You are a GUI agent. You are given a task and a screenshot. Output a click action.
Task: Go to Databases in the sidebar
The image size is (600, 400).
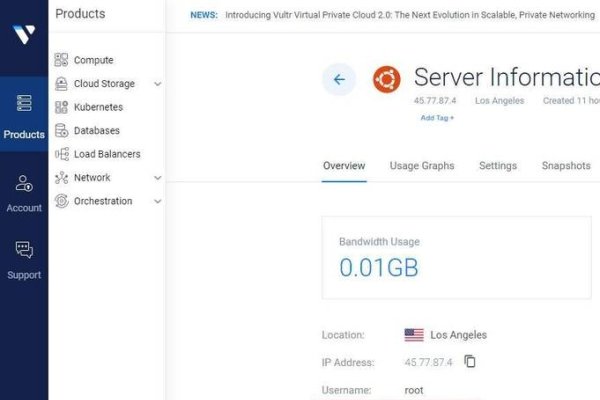pos(96,130)
